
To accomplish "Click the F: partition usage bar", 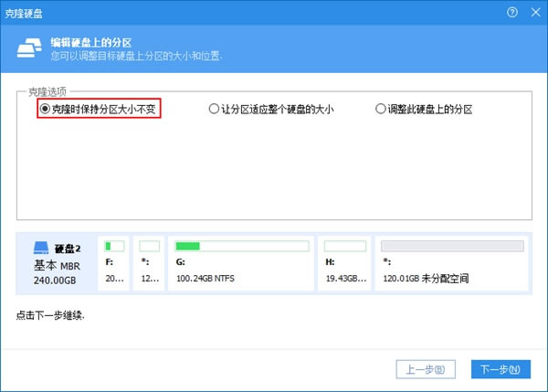I will point(114,246).
